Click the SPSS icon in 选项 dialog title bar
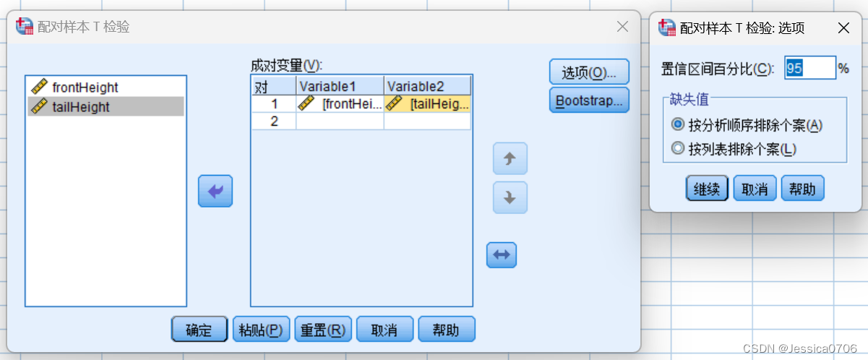868x360 pixels. [668, 28]
